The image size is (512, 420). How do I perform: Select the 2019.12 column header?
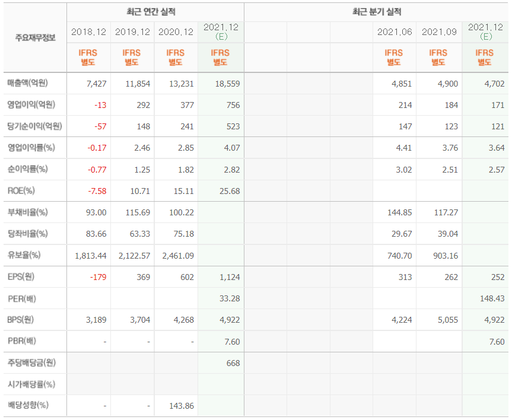(132, 32)
